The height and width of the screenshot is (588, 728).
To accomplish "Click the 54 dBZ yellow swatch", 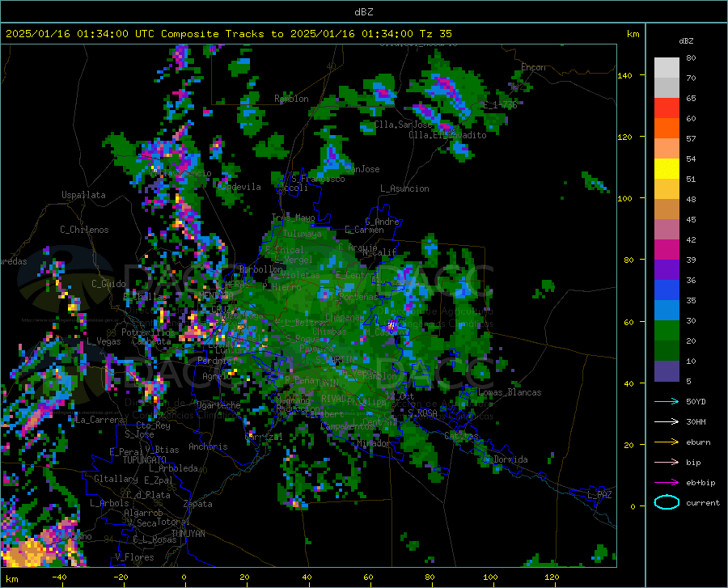I will pos(667,169).
